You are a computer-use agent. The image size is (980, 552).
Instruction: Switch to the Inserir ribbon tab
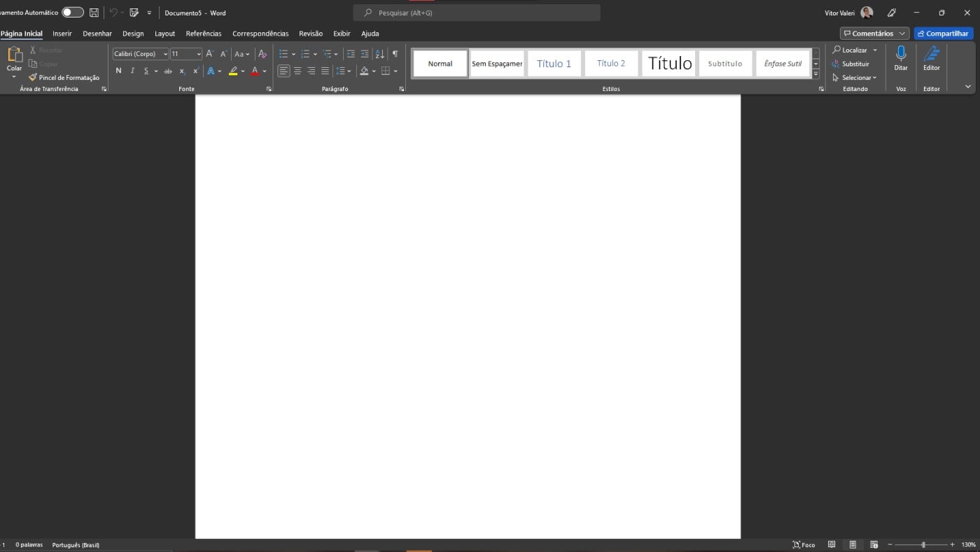[x=62, y=33]
